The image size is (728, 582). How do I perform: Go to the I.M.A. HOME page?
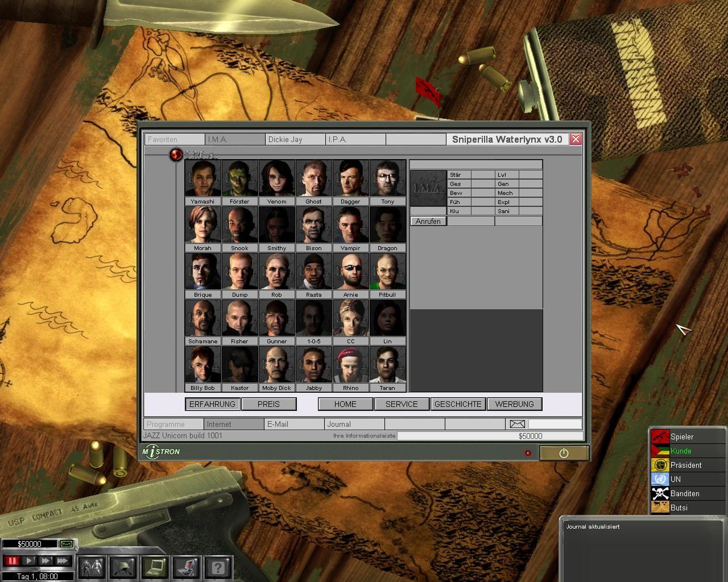345,404
